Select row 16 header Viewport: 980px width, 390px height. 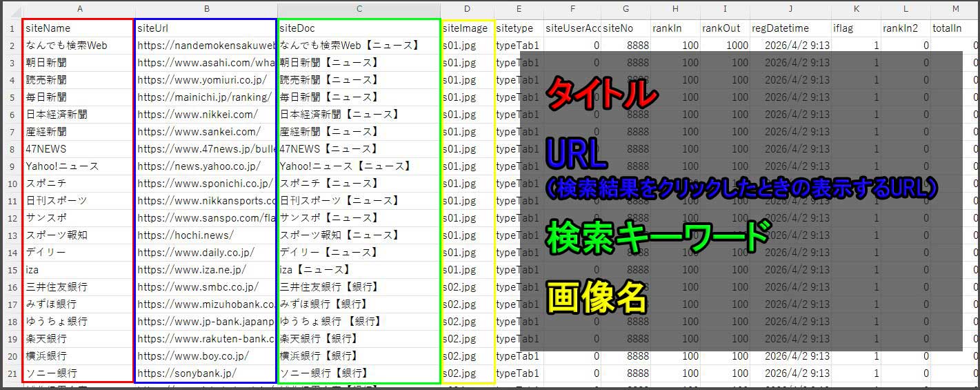(11, 287)
